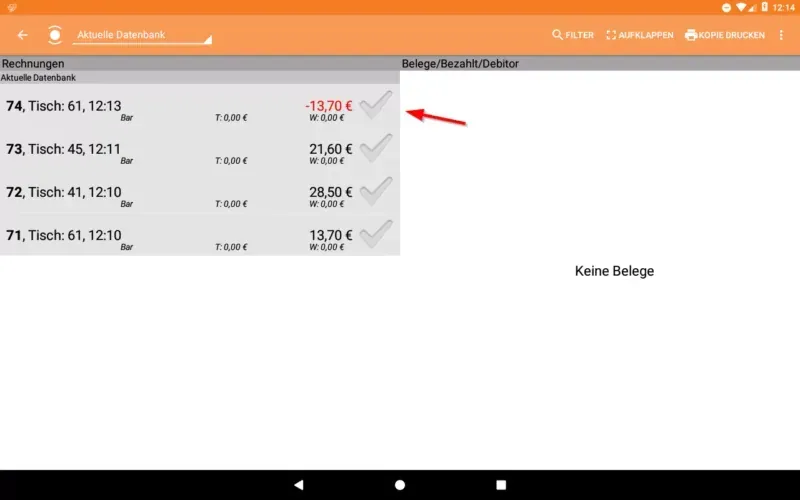Open the FILTER search option
Viewport: 800px width, 500px height.
(572, 35)
